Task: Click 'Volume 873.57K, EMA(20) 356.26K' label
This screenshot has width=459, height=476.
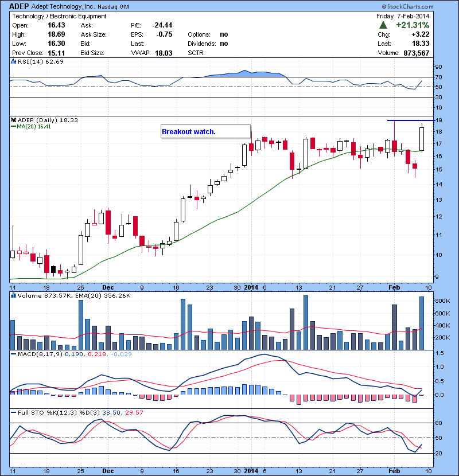Action: [74, 295]
